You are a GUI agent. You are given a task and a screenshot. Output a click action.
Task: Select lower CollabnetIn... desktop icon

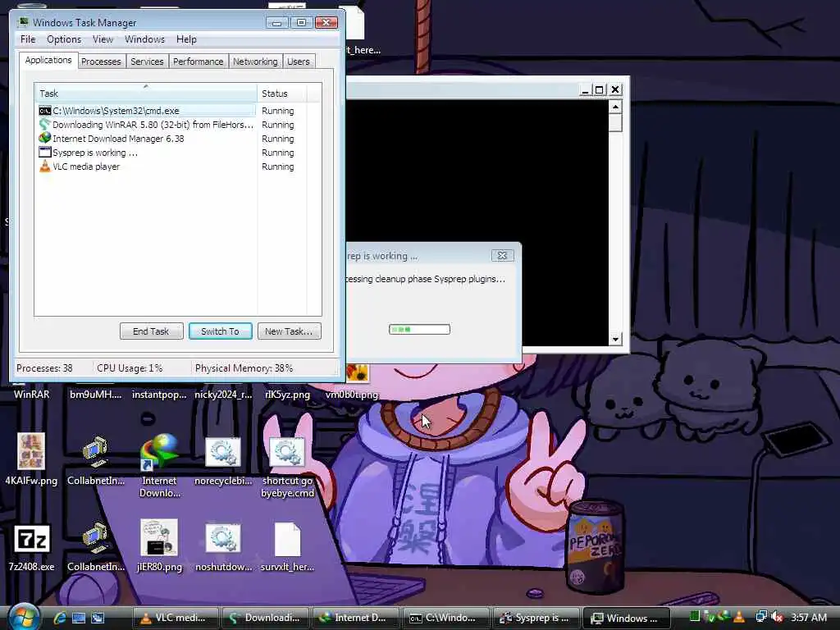(95, 546)
